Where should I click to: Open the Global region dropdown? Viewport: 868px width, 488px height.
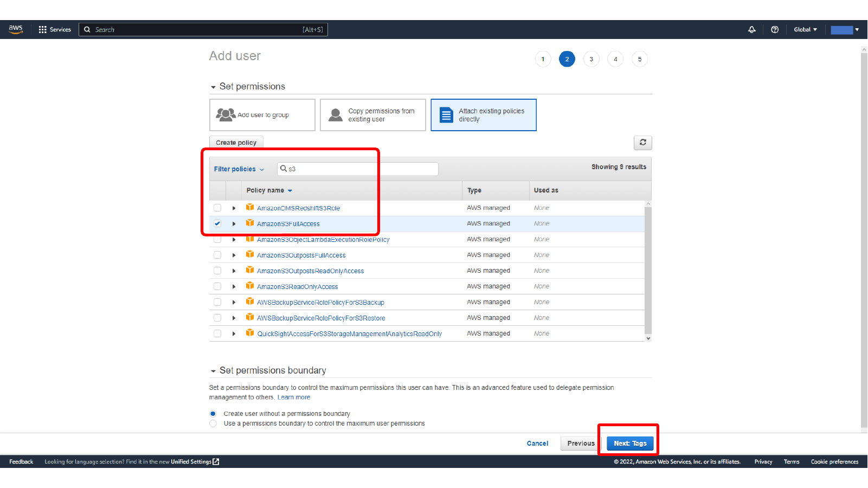pos(805,30)
